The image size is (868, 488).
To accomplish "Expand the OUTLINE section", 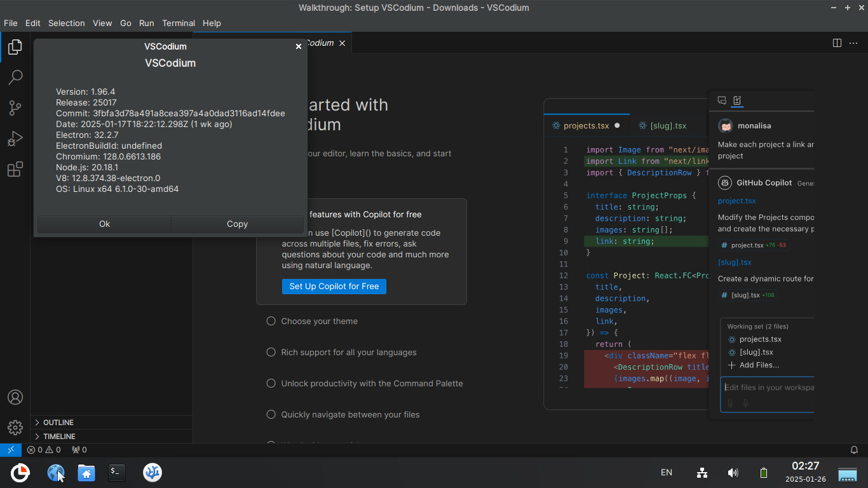I will click(111, 423).
